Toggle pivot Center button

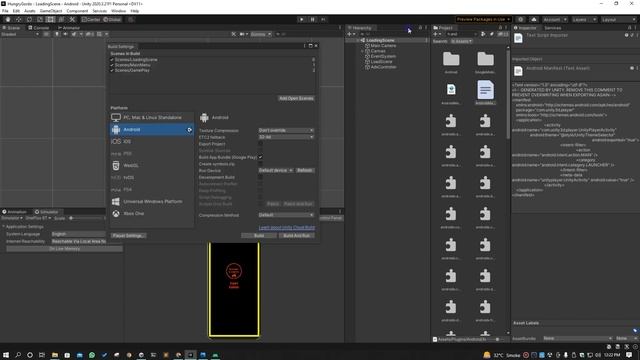click(x=91, y=19)
